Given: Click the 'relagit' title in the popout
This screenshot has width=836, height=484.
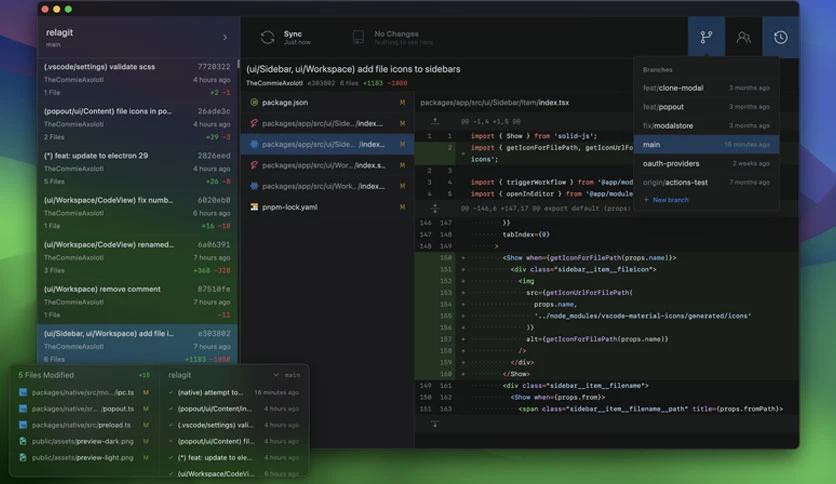Looking at the screenshot, I should tap(179, 375).
